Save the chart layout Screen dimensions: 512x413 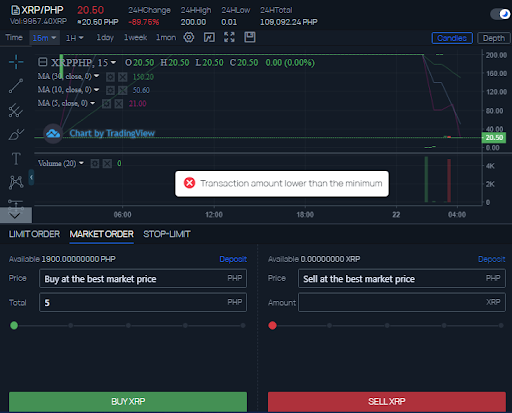pyautogui.click(x=250, y=37)
